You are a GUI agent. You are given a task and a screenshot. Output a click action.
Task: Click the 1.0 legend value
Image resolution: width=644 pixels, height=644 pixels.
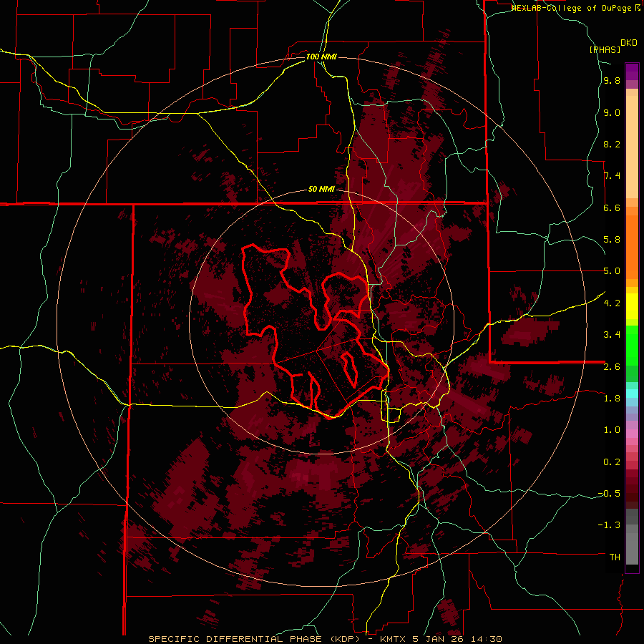[x=612, y=430]
